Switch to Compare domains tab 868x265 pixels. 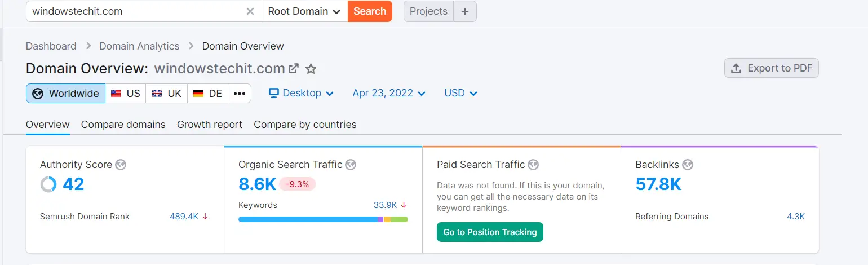click(x=123, y=125)
